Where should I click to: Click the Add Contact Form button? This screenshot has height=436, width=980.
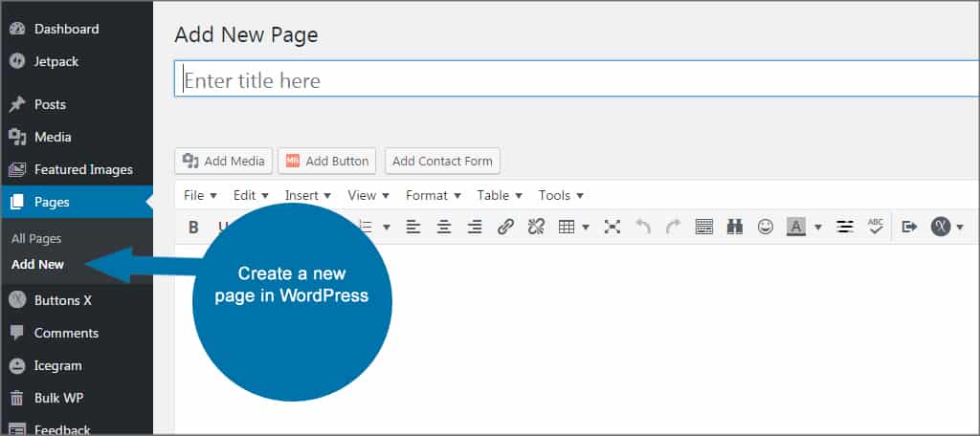pos(442,162)
